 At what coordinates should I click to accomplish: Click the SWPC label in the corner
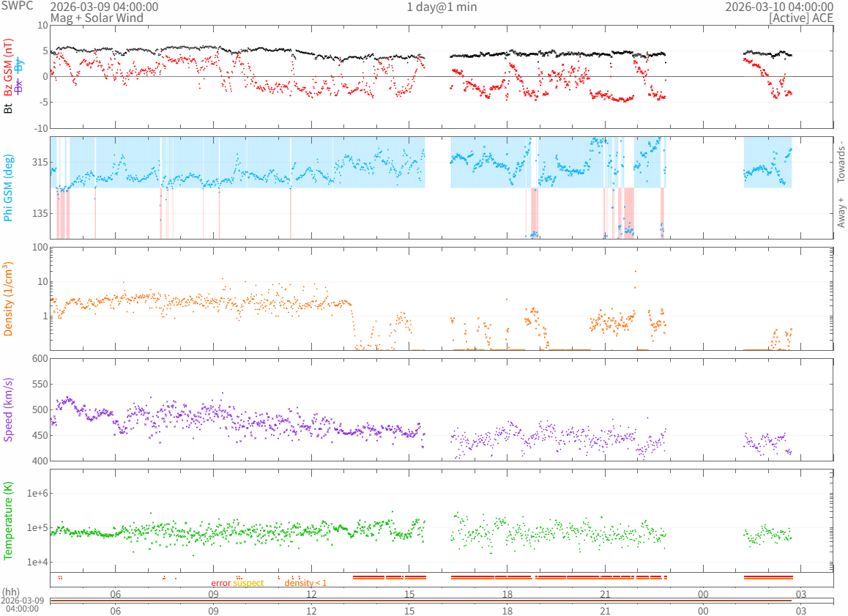pos(16,6)
